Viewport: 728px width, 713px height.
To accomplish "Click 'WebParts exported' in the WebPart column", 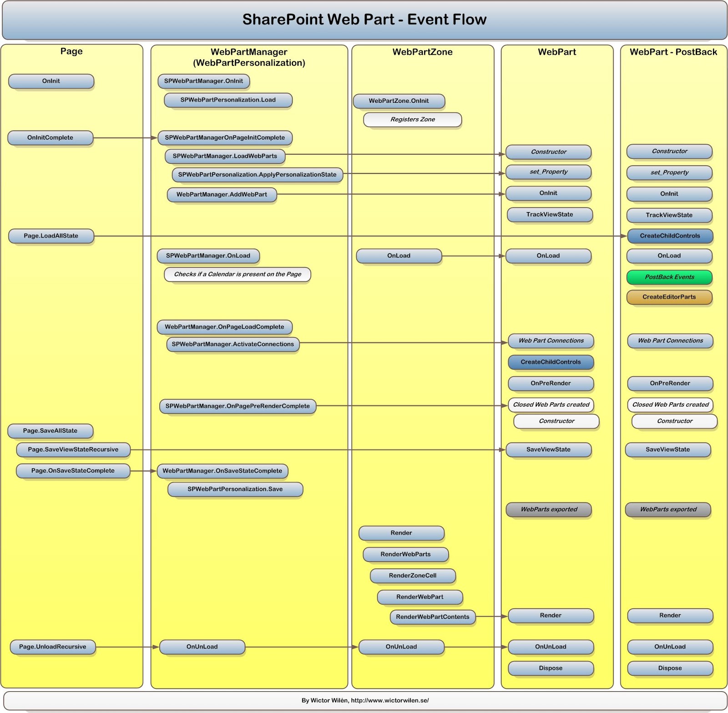I will pos(549,510).
